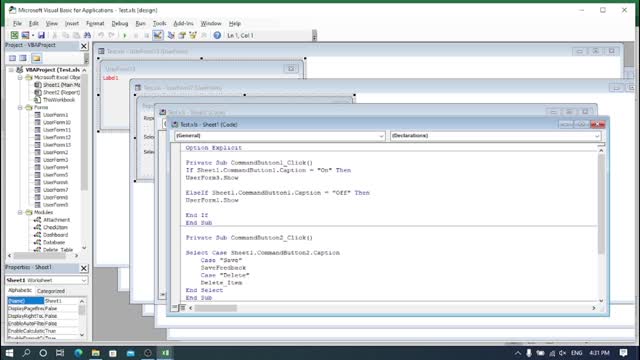This screenshot has width=640, height=360.
Task: Switch to the Alphabetic properties tab
Action: point(20,290)
